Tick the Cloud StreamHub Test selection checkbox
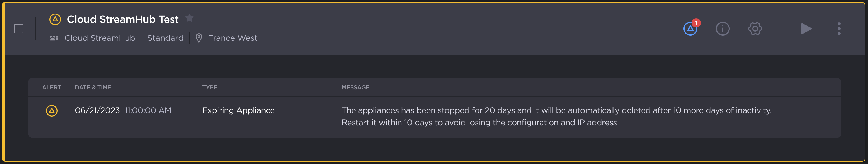This screenshot has height=164, width=868. tap(19, 29)
